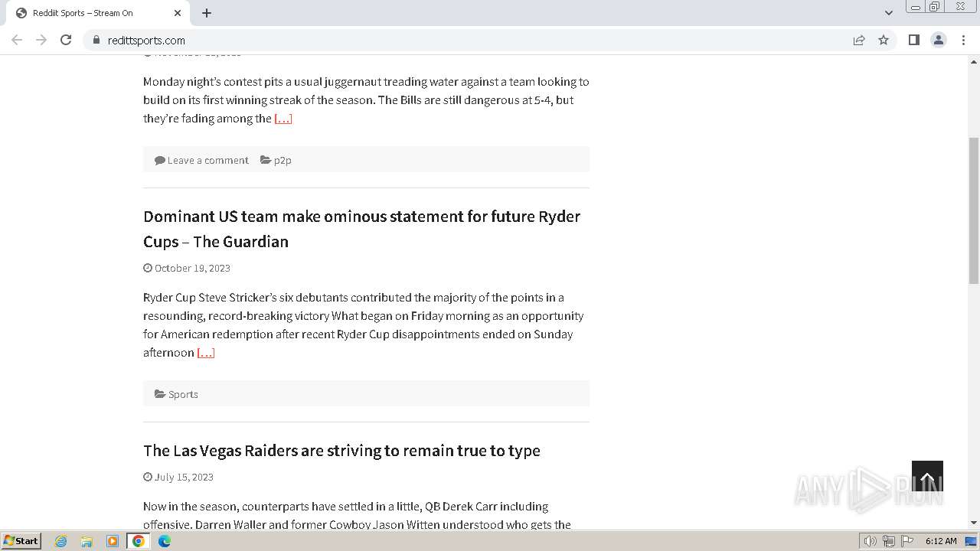The image size is (980, 551).
Task: Close the Reddiit Sports tab
Action: [178, 13]
